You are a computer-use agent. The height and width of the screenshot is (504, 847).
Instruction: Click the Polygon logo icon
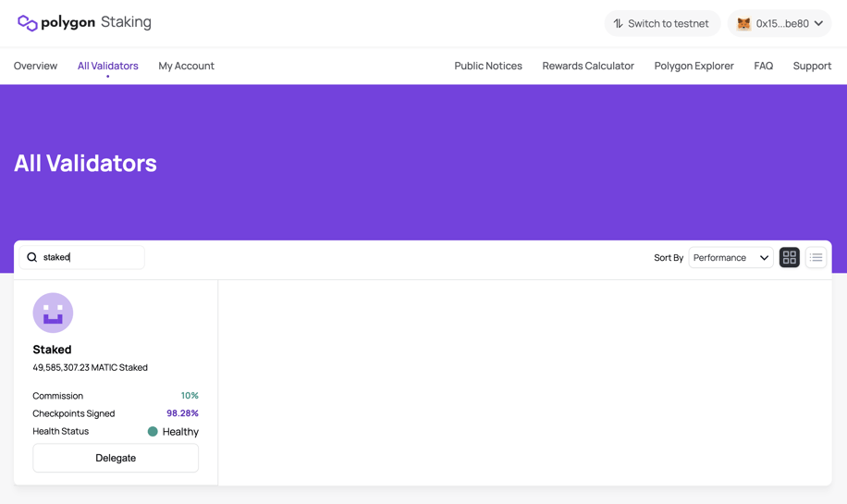click(x=28, y=23)
